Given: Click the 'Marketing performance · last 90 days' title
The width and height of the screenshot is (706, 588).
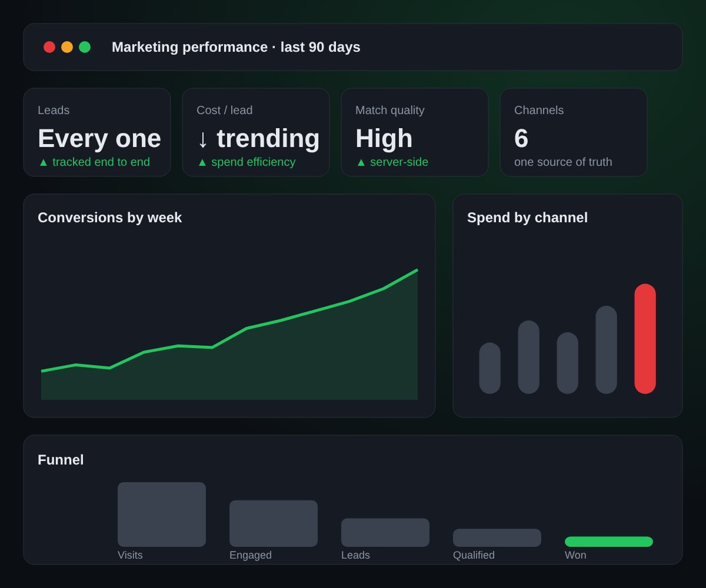Looking at the screenshot, I should [236, 47].
